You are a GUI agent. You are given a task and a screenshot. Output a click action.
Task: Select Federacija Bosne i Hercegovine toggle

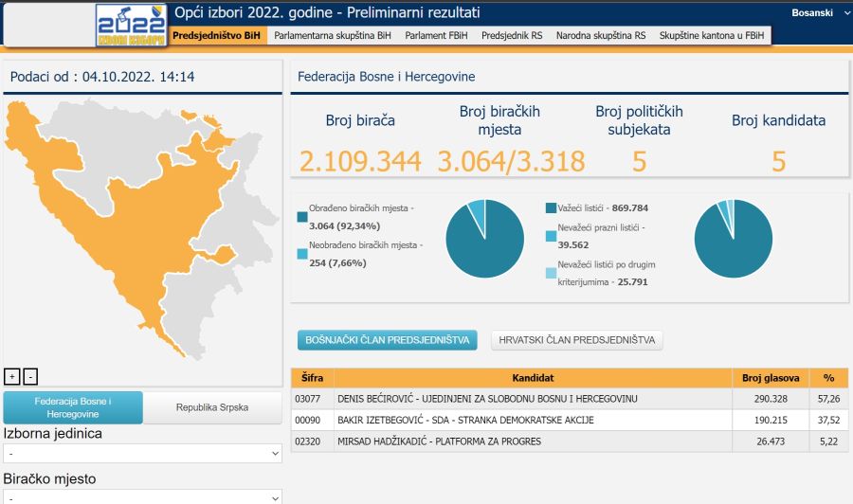[x=73, y=407]
